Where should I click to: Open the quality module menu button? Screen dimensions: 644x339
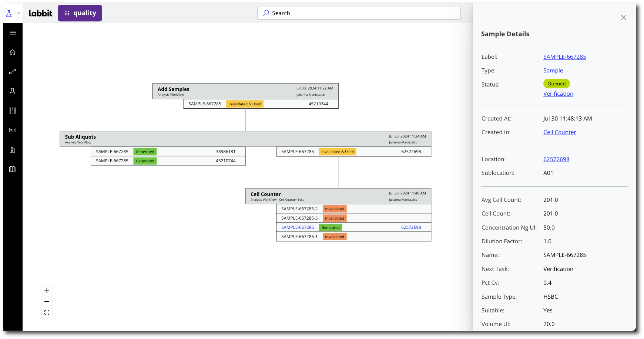point(80,13)
